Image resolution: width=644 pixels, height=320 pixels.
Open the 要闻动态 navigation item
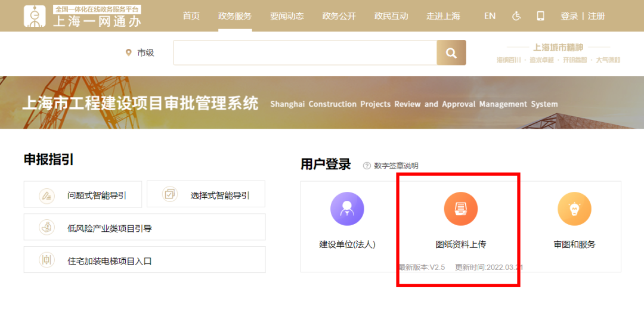[287, 17]
